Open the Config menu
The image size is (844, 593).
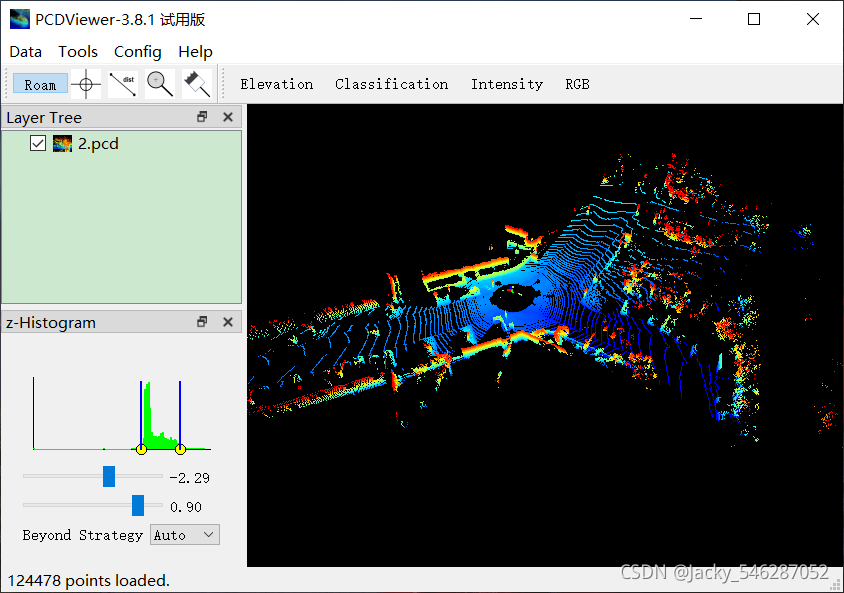(x=138, y=52)
